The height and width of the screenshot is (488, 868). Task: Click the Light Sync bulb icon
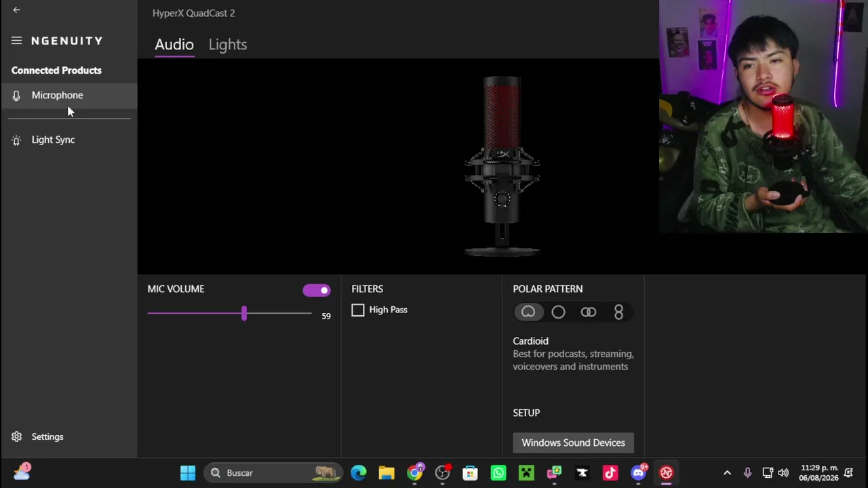(x=16, y=140)
